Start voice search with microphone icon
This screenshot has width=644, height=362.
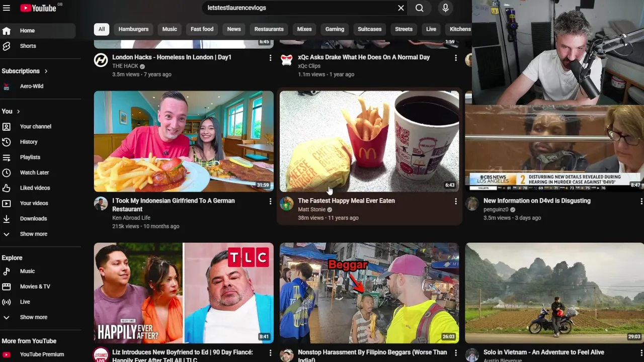445,8
